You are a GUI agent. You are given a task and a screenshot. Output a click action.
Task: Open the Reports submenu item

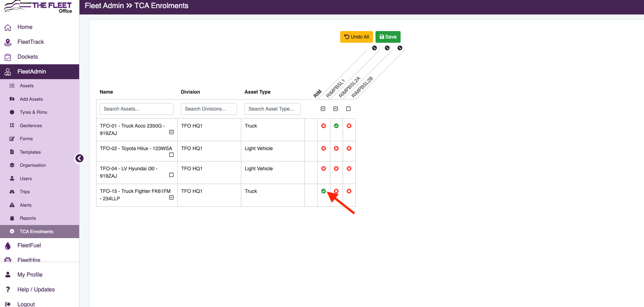pyautogui.click(x=40, y=218)
